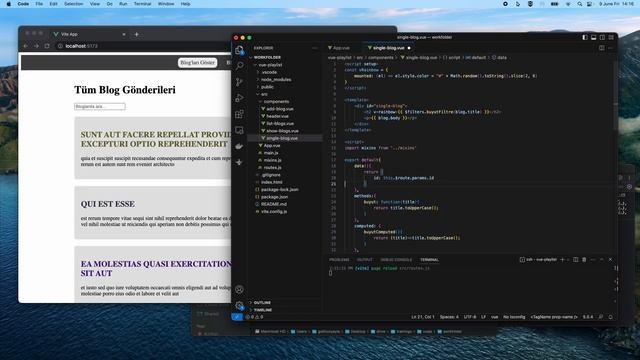Click the errors and warnings status indicator

coord(255,317)
